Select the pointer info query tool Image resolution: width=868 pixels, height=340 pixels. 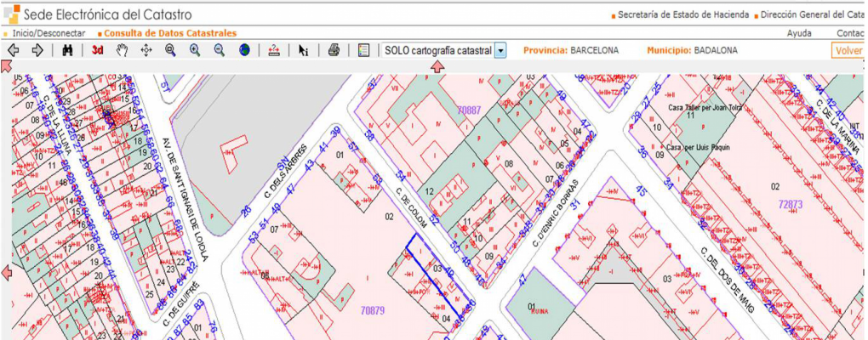tap(303, 50)
